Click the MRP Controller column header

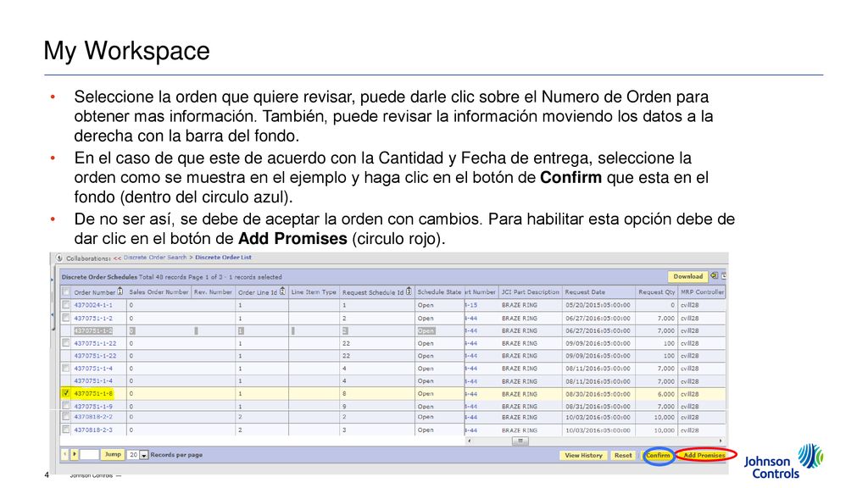[x=702, y=291]
